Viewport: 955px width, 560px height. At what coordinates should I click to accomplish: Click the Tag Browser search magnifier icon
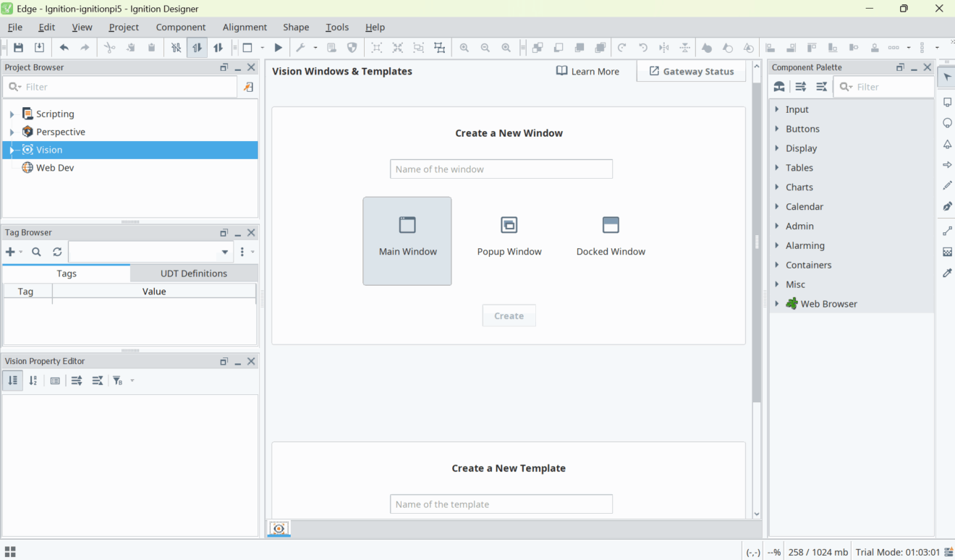pyautogui.click(x=36, y=252)
